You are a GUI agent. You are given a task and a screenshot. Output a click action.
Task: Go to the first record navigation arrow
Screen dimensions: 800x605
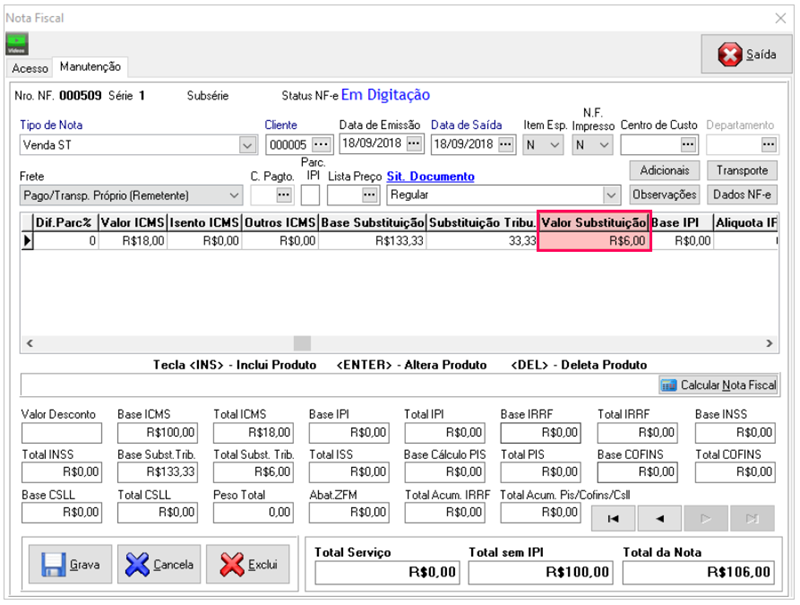click(x=615, y=518)
